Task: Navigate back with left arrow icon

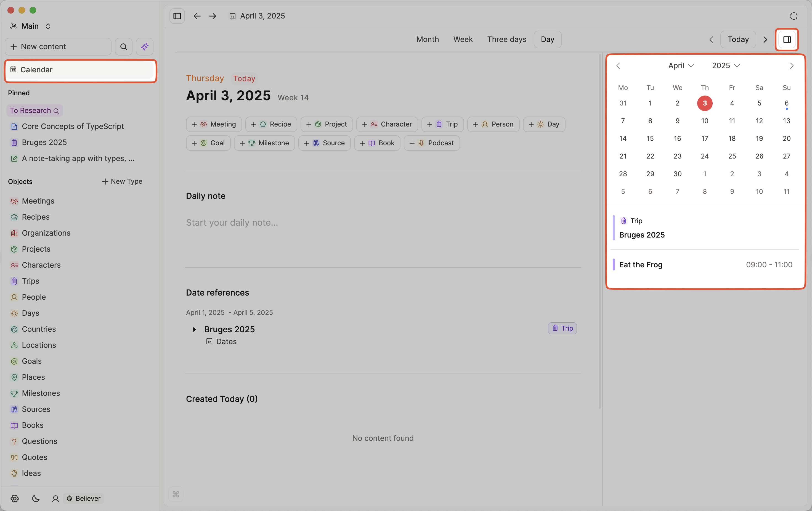Action: [x=197, y=16]
